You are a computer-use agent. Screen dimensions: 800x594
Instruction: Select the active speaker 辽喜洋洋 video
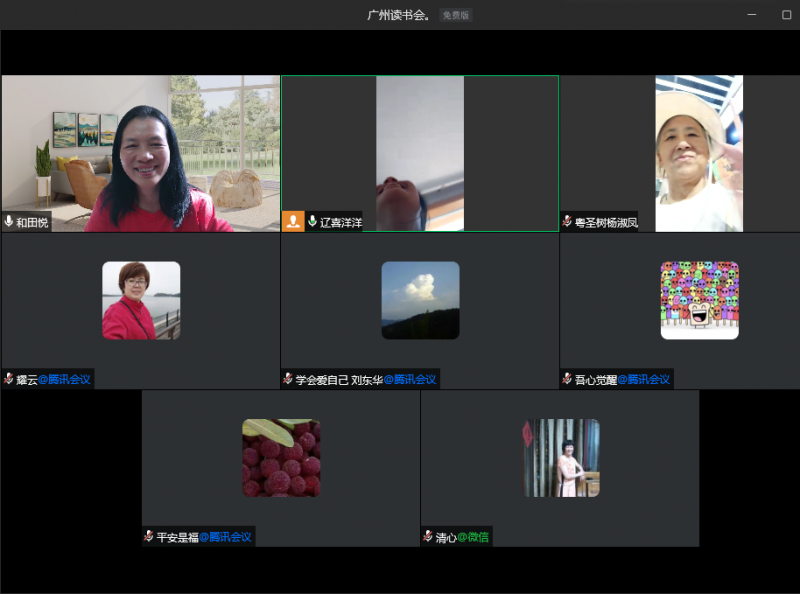pyautogui.click(x=420, y=150)
